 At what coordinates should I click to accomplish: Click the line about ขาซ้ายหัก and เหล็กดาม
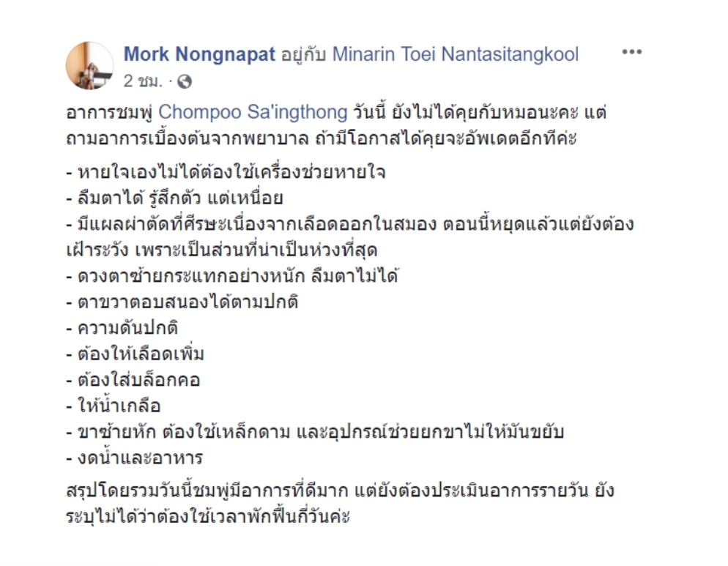click(315, 432)
